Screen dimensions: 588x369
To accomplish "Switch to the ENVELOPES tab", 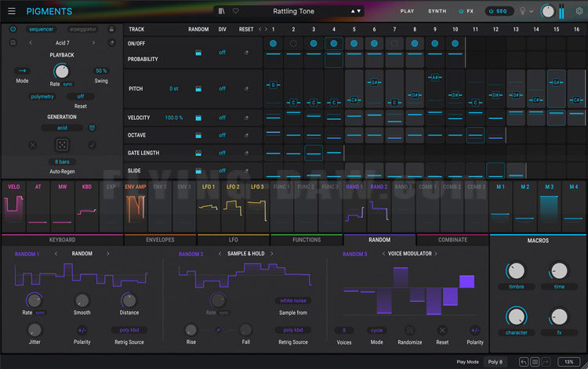I will pyautogui.click(x=159, y=240).
